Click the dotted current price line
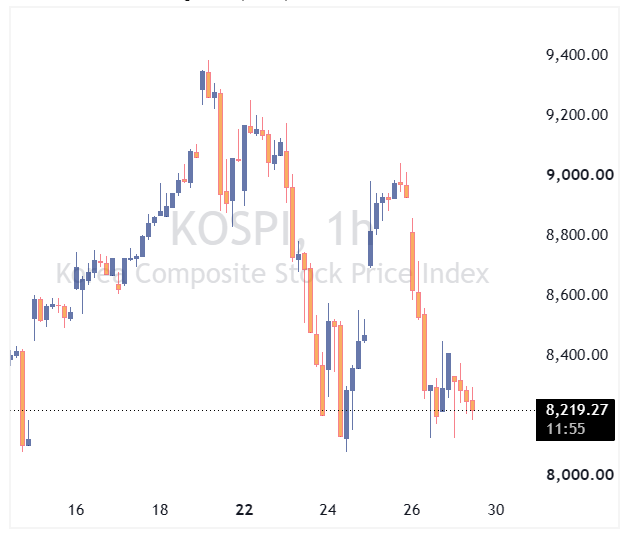629x547 pixels. pyautogui.click(x=272, y=410)
